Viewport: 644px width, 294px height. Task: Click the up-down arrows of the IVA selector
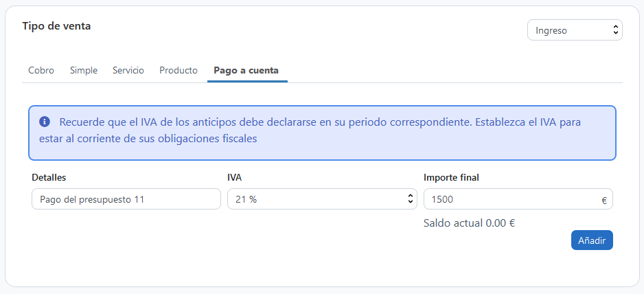[x=411, y=199]
